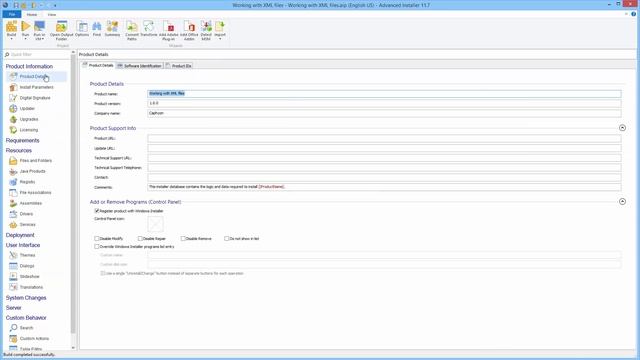Enable the Disable Remove checkbox

coord(183,238)
